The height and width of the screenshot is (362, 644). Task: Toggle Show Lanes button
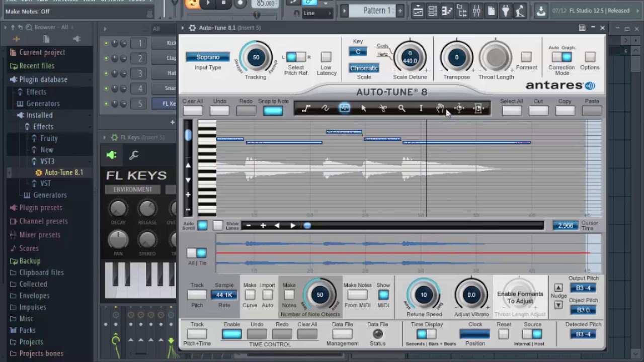click(x=217, y=226)
